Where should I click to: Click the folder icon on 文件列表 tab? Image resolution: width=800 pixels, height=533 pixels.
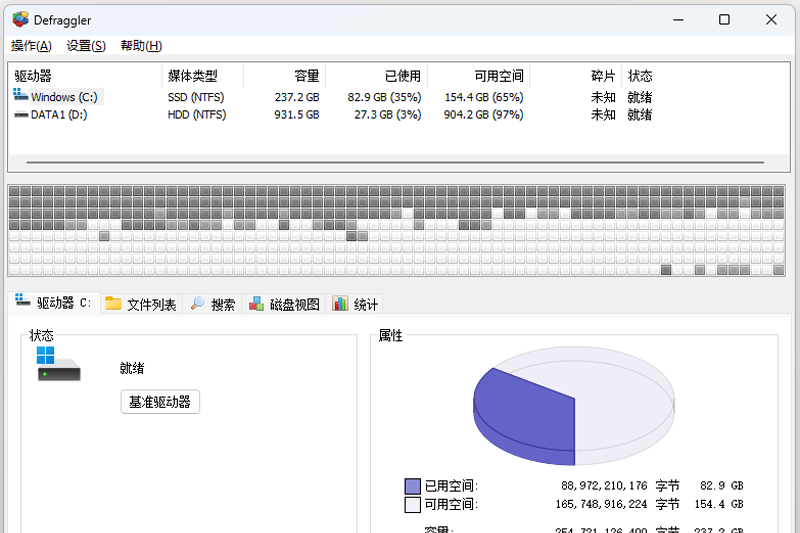click(113, 303)
